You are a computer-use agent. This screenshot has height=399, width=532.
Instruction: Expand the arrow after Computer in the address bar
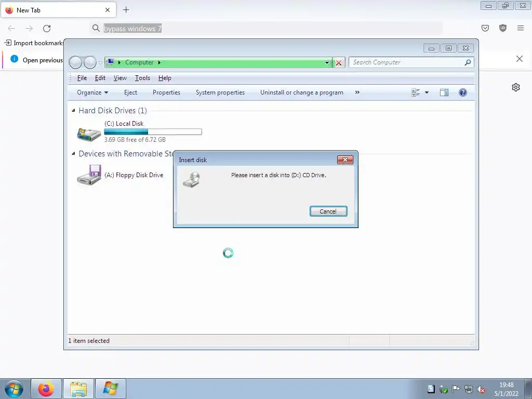(159, 62)
